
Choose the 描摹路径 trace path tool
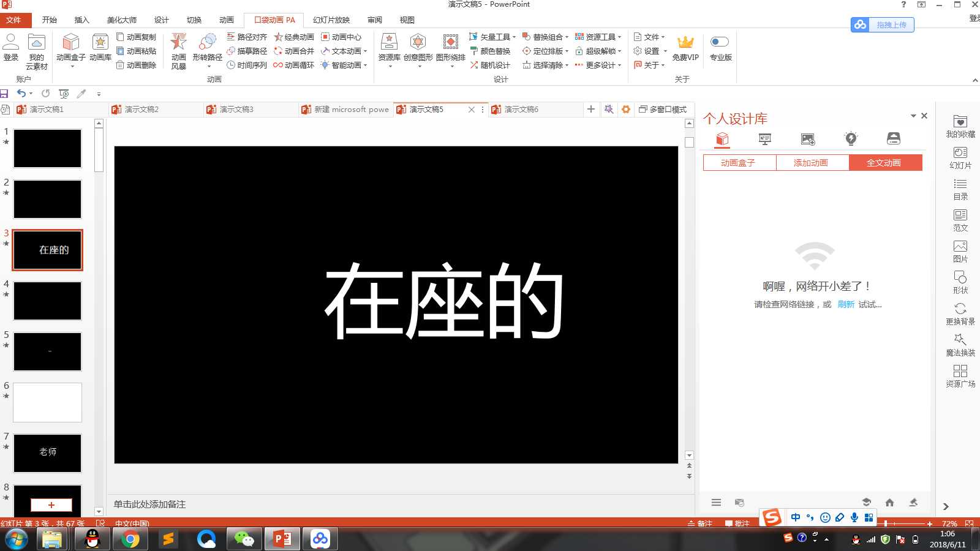(247, 51)
